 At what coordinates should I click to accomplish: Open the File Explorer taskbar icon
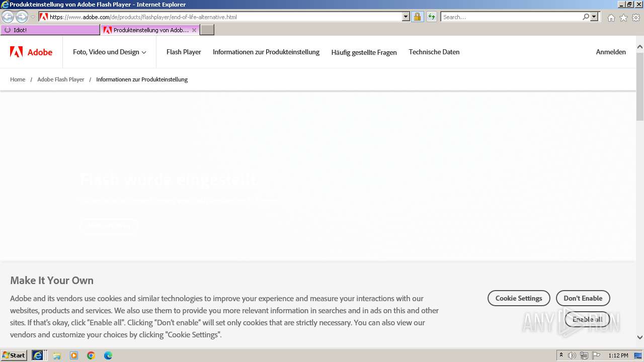tap(57, 355)
